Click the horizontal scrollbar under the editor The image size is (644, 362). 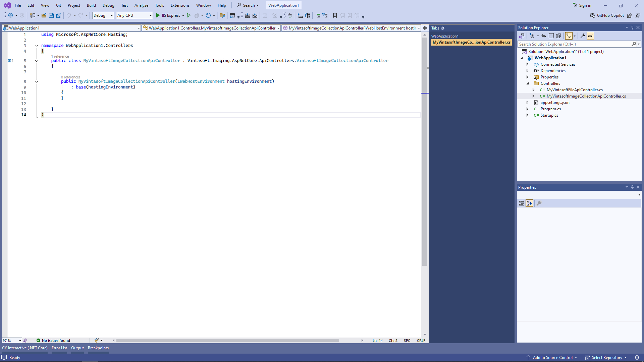(227, 341)
